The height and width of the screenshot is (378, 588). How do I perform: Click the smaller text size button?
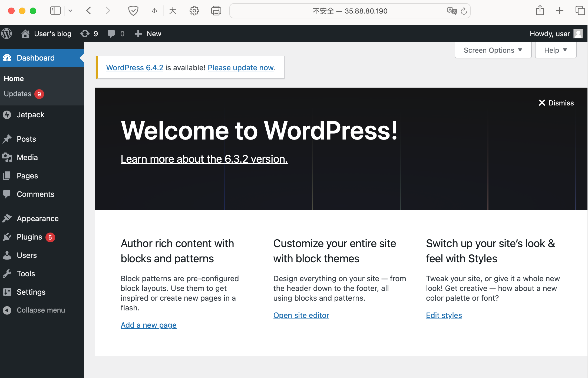(154, 11)
